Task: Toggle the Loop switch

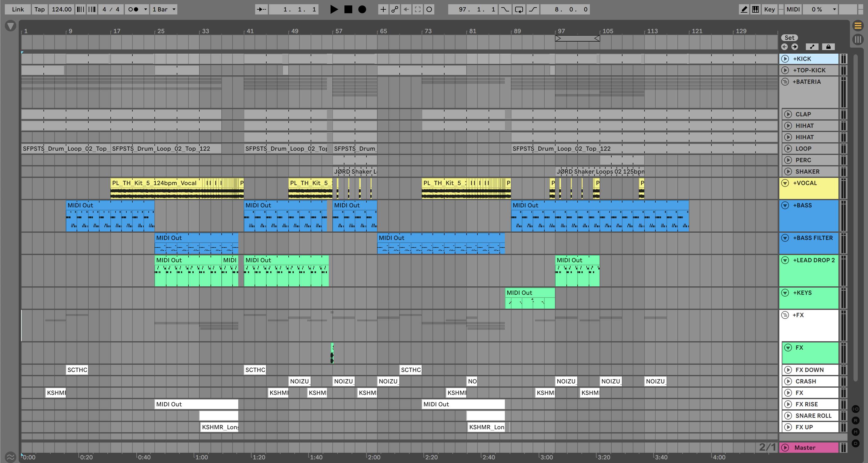Action: pos(519,9)
